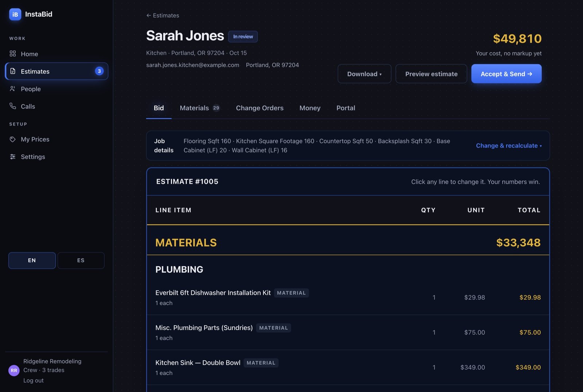The width and height of the screenshot is (583, 392).
Task: Click the $29.98 total for Everbilt kit
Action: point(530,297)
